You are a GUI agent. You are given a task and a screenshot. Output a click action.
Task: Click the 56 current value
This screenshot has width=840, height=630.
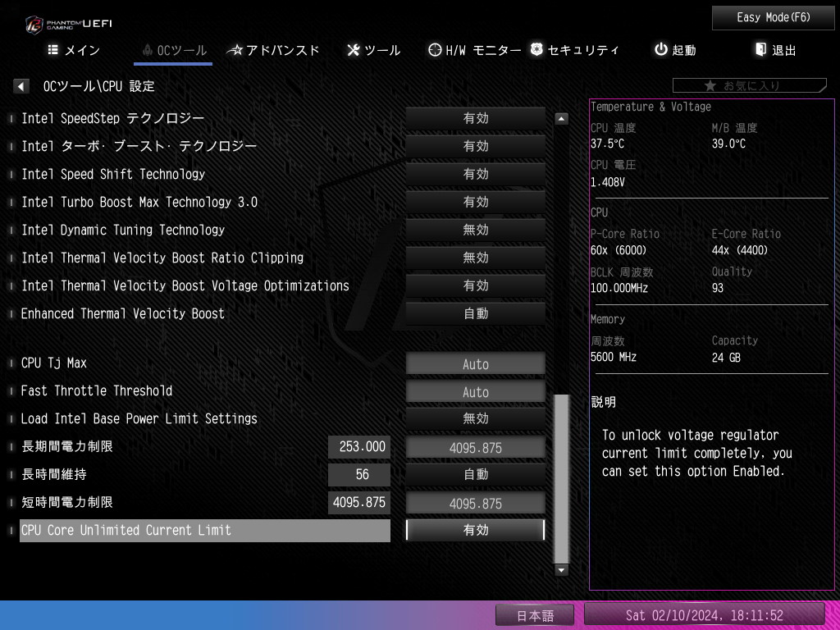coord(359,475)
